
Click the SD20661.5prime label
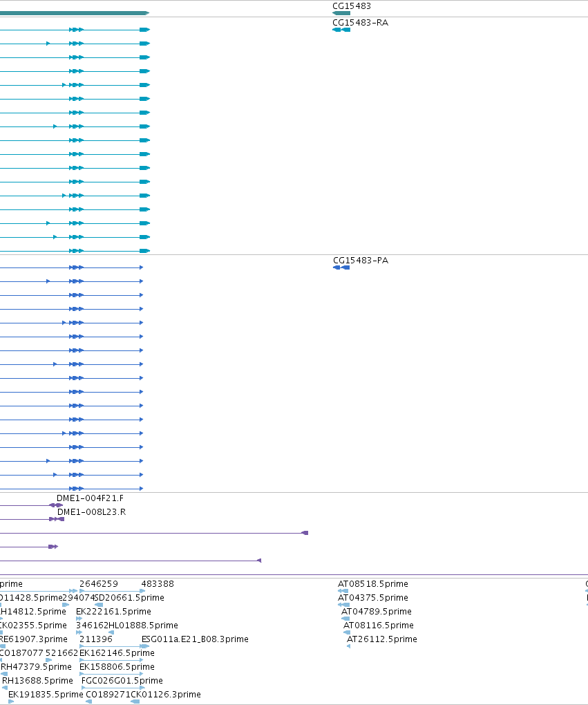pos(130,598)
